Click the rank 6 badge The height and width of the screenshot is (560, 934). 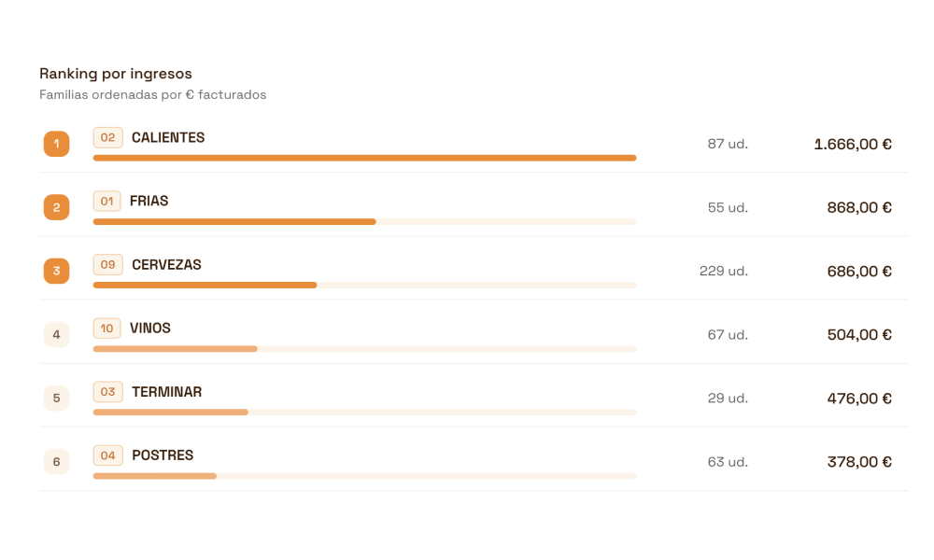pyautogui.click(x=57, y=462)
